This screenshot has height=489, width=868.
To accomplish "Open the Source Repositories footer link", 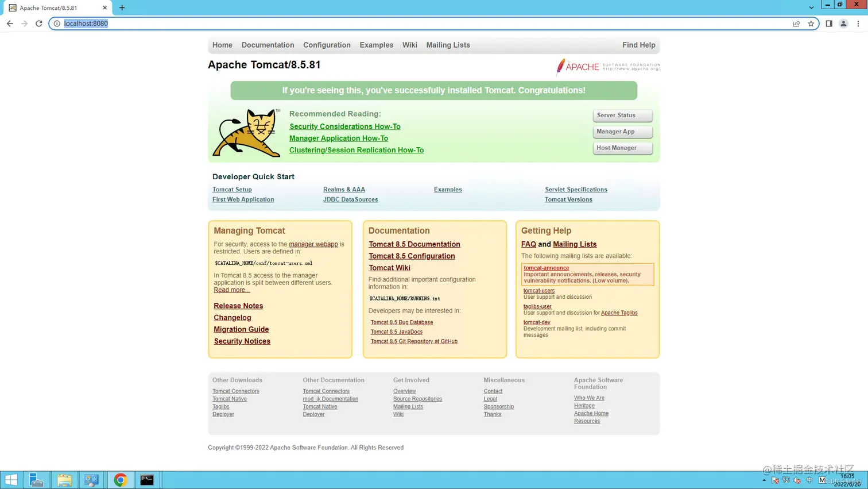I will pyautogui.click(x=417, y=399).
